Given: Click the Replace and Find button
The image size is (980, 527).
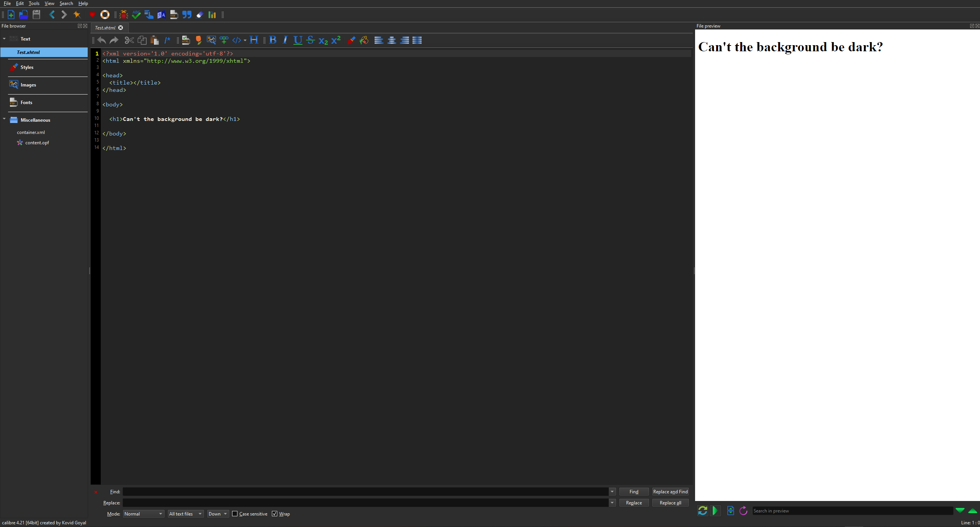Looking at the screenshot, I should (670, 492).
